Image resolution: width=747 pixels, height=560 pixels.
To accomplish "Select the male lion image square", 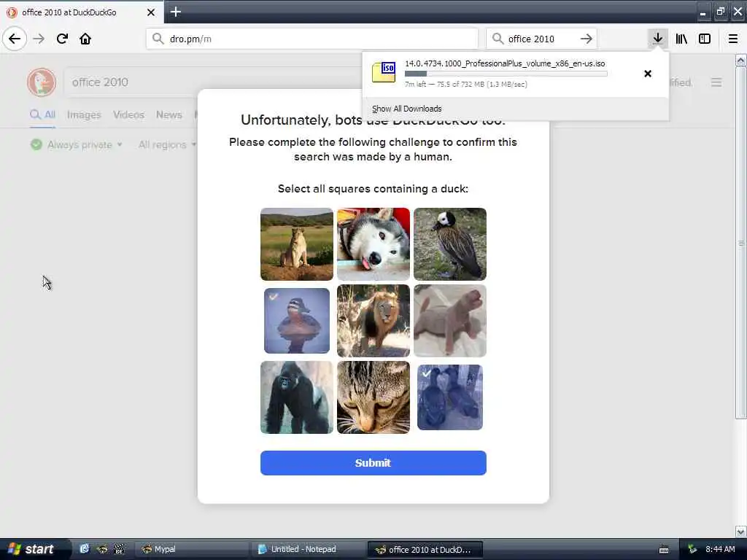I will [373, 321].
